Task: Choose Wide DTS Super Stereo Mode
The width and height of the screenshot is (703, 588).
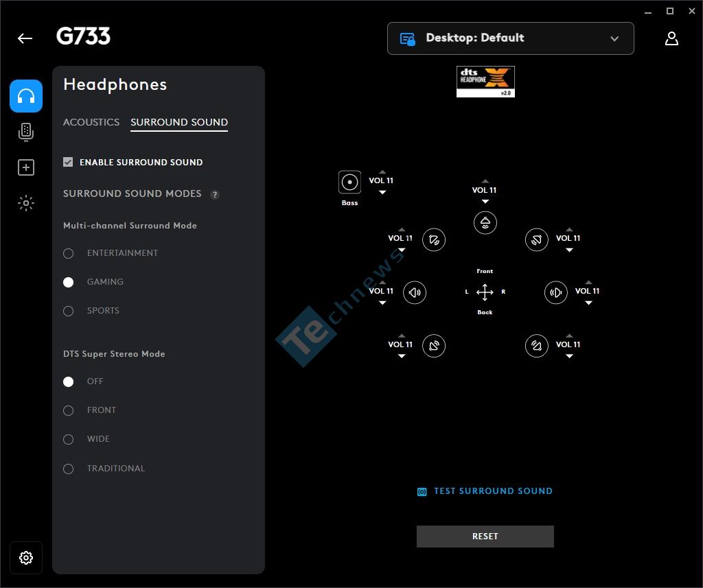Action: [x=68, y=440]
